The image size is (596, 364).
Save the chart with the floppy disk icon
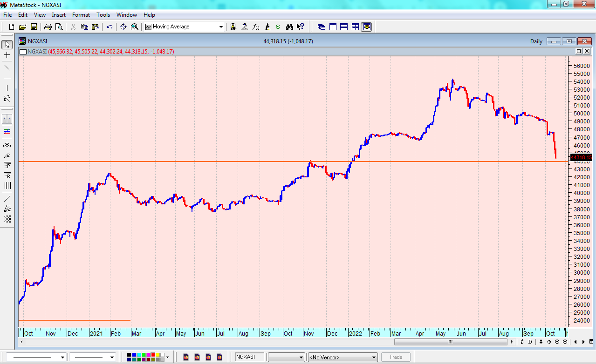[34, 27]
